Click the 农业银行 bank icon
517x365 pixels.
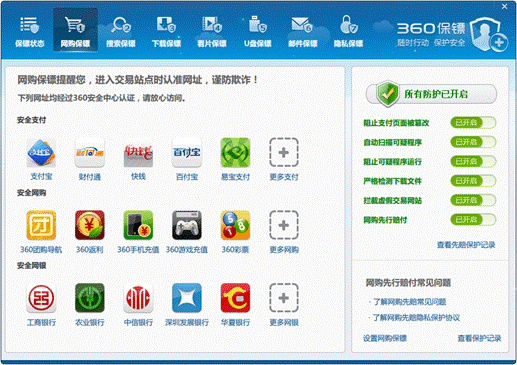click(x=90, y=298)
